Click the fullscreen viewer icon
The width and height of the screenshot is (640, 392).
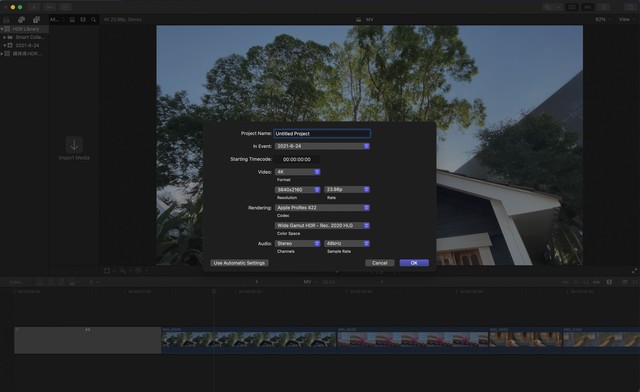[x=634, y=271]
